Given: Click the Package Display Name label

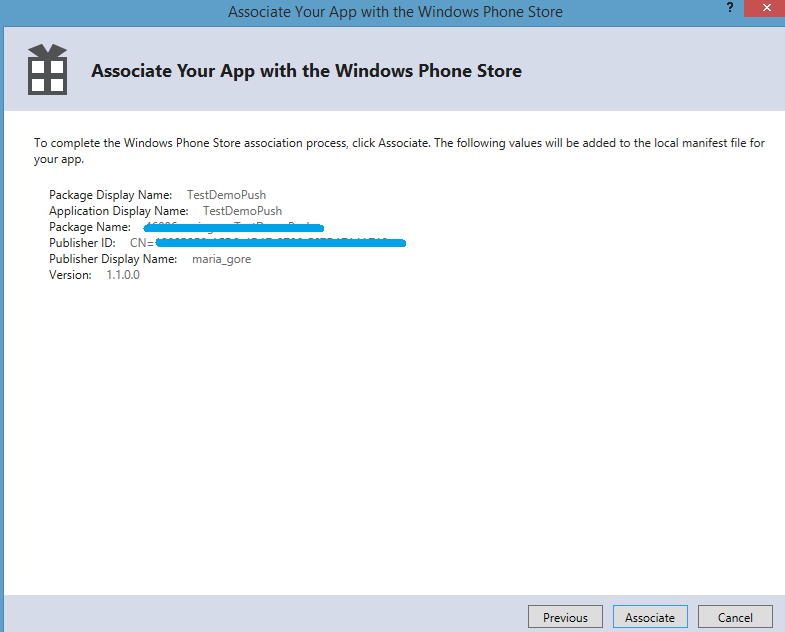Looking at the screenshot, I should [111, 195].
